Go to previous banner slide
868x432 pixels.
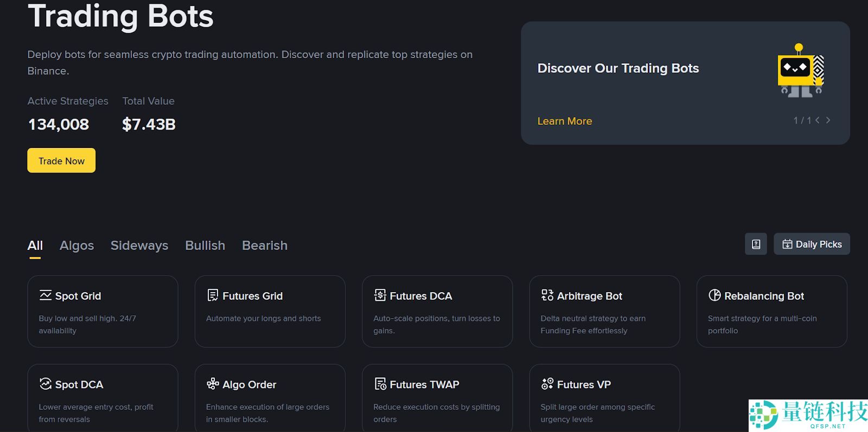(818, 120)
